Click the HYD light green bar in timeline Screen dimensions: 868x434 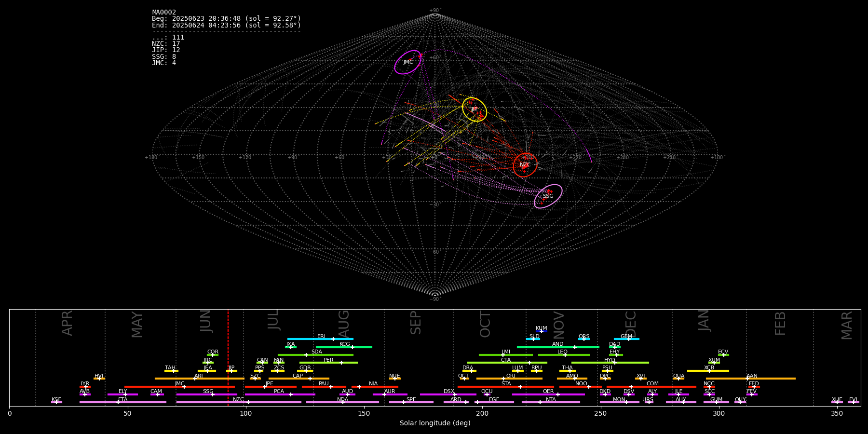(610, 363)
